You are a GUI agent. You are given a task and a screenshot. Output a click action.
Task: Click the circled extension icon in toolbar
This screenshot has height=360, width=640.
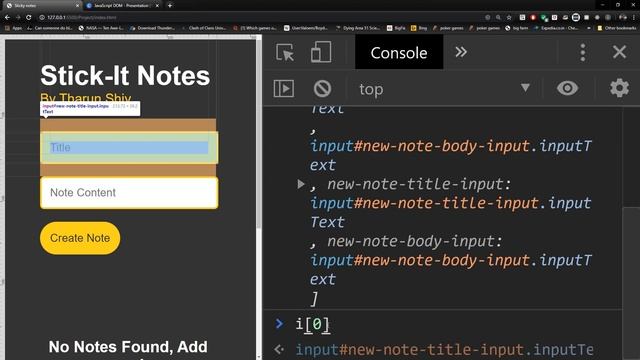(576, 17)
